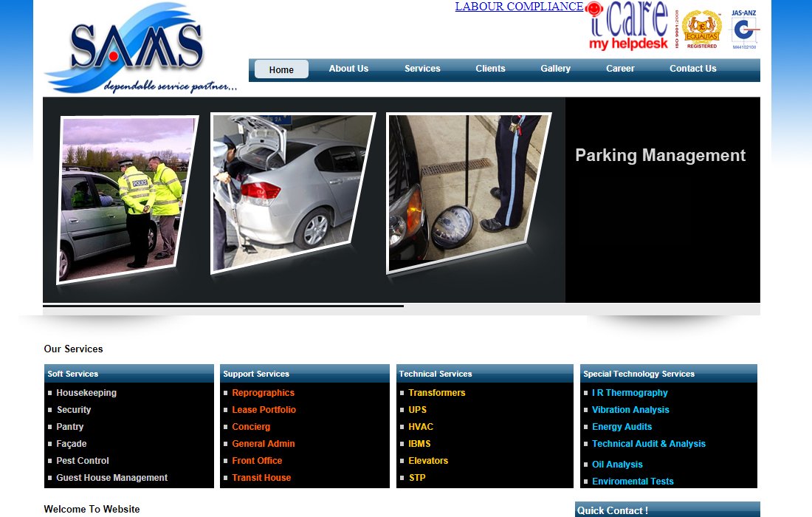Open the Home menu tab
This screenshot has height=517, width=812.
coord(281,69)
